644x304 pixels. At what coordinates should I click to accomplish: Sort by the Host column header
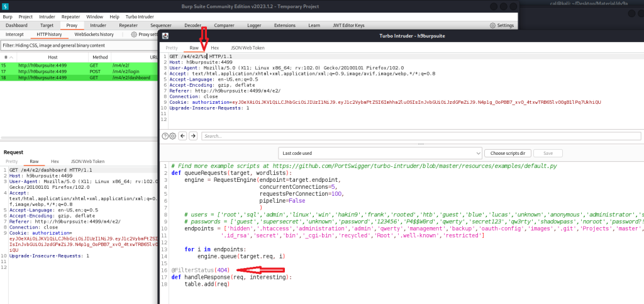pyautogui.click(x=53, y=57)
